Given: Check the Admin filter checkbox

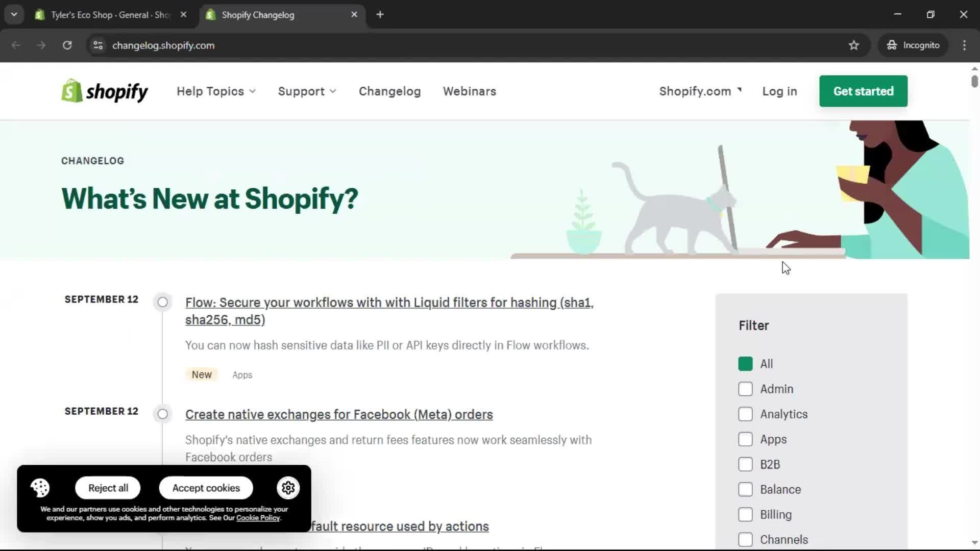Looking at the screenshot, I should click(x=745, y=389).
